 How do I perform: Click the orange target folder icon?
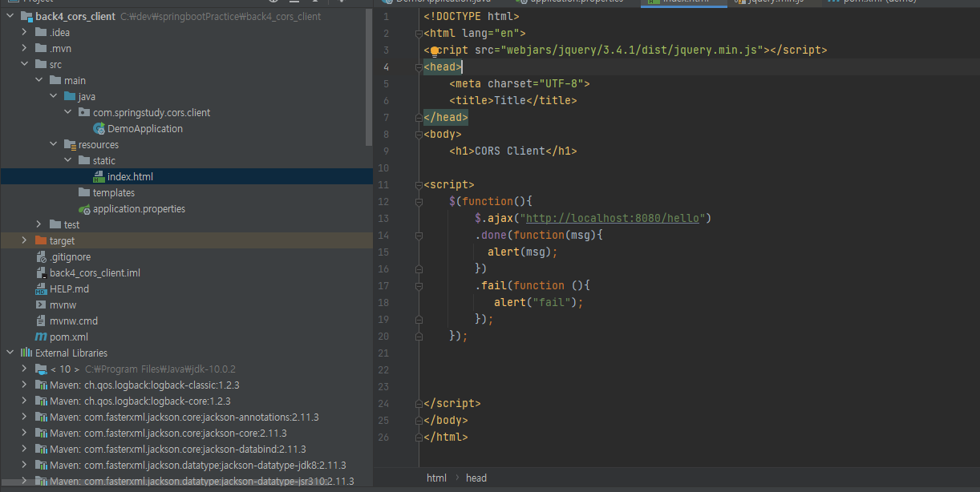41,240
